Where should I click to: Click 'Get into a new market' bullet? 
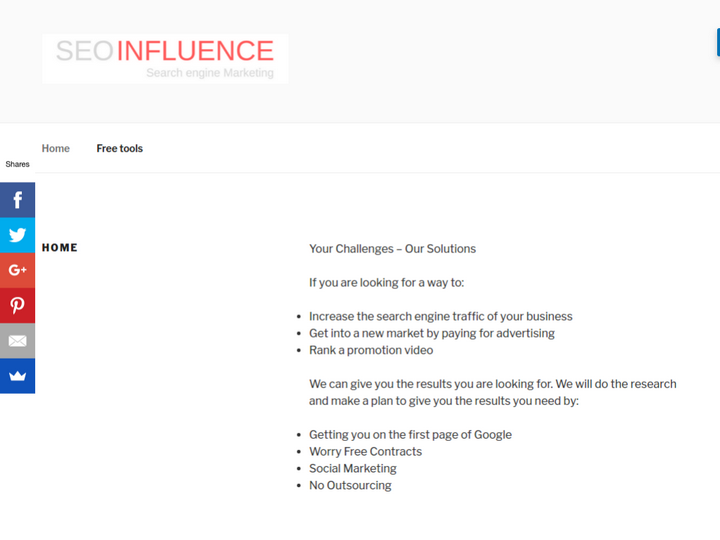click(431, 333)
